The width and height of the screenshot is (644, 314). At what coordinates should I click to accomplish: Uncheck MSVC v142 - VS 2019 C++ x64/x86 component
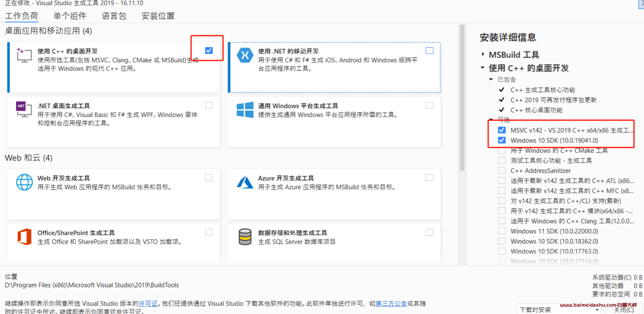click(502, 130)
